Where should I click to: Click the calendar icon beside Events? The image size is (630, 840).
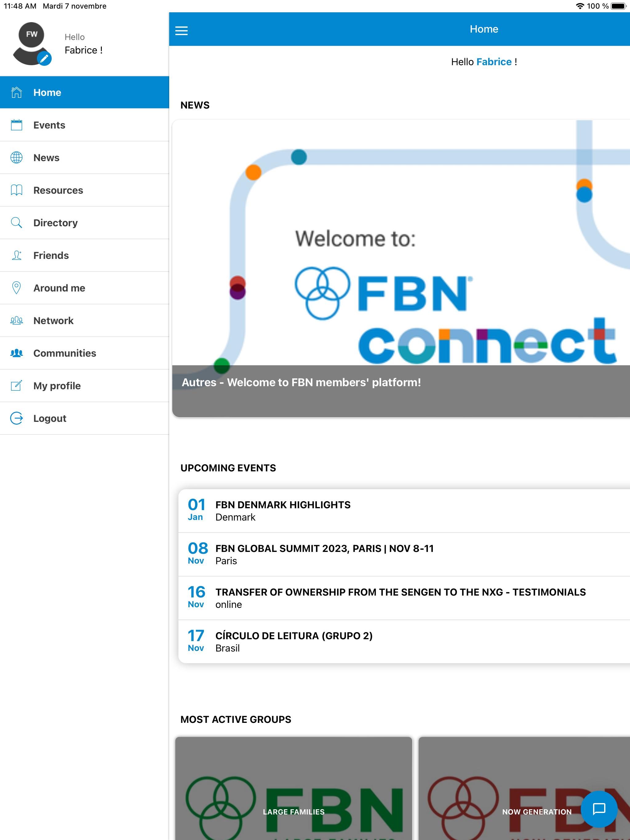coord(16,125)
